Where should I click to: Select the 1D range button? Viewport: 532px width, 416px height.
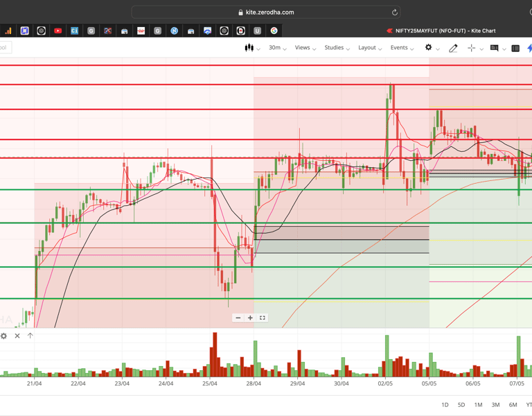pos(445,405)
